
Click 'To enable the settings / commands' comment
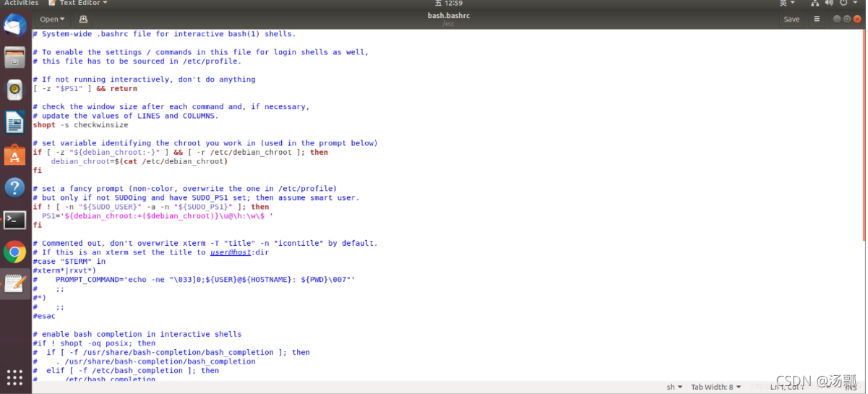[201, 52]
